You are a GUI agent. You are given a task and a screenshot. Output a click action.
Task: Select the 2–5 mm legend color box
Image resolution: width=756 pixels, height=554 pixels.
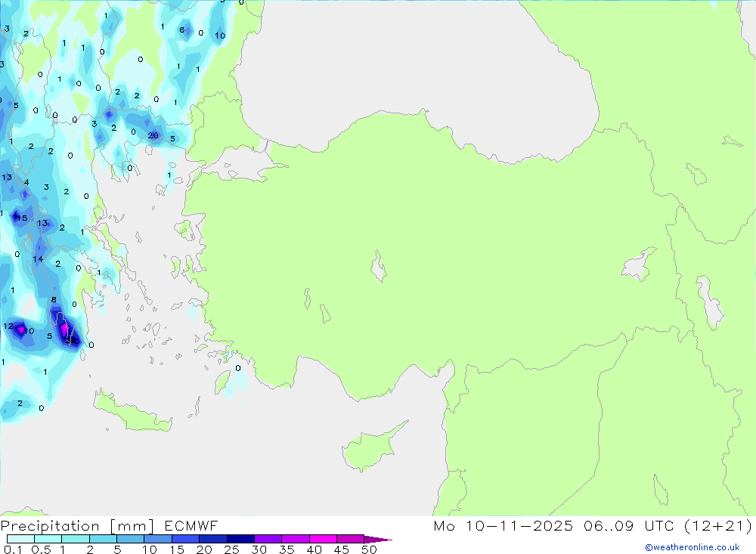coord(103,539)
